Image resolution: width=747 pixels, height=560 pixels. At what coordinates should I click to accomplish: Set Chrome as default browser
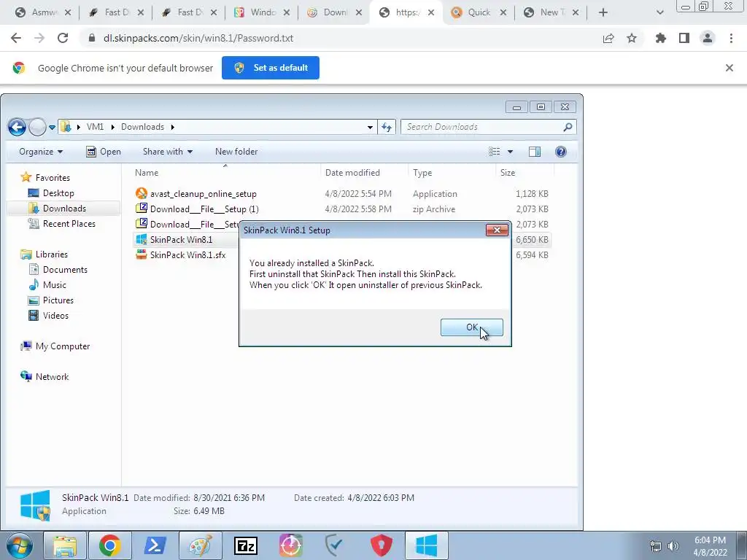point(270,68)
